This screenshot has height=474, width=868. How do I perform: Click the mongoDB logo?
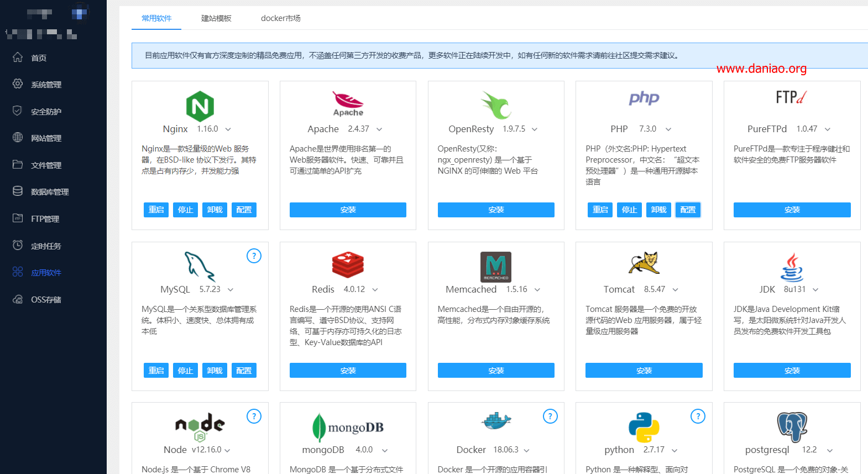[x=348, y=427]
